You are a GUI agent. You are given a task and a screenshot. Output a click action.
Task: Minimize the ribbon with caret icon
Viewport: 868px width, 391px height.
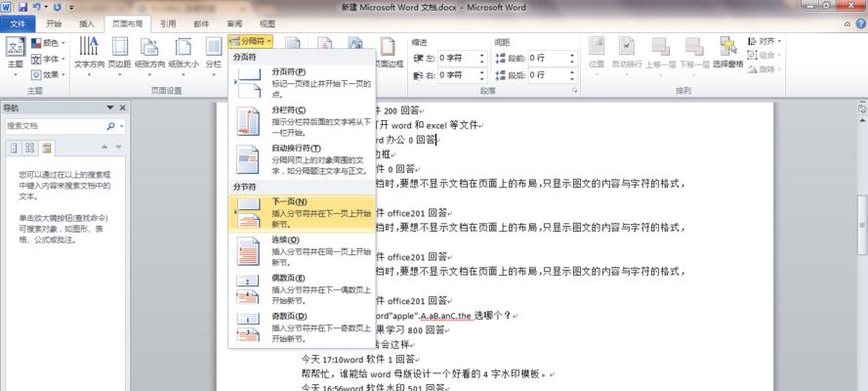(847, 24)
